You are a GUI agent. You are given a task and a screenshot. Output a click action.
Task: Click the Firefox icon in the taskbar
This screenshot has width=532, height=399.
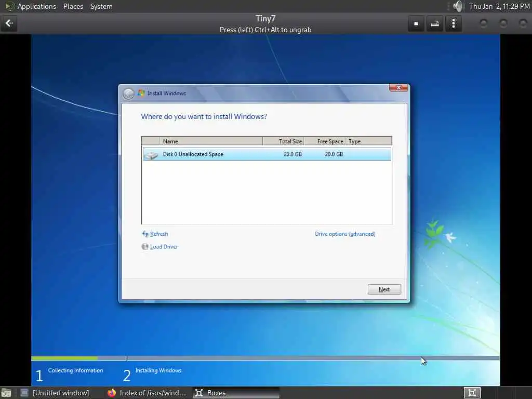tap(112, 393)
